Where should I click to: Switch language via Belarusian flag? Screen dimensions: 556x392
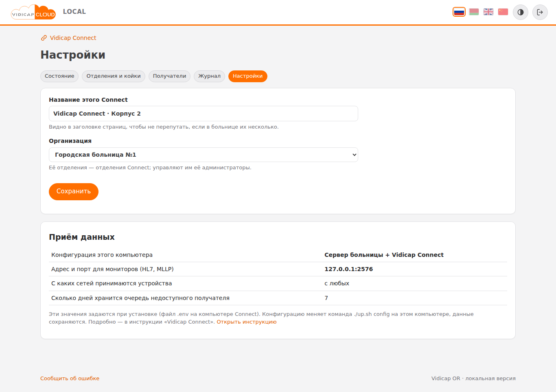tap(474, 12)
